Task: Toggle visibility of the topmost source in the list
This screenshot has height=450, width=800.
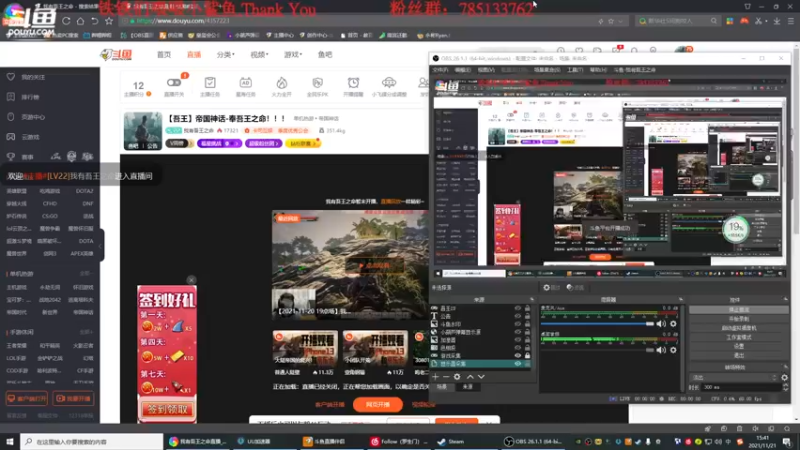Action: 517,308
